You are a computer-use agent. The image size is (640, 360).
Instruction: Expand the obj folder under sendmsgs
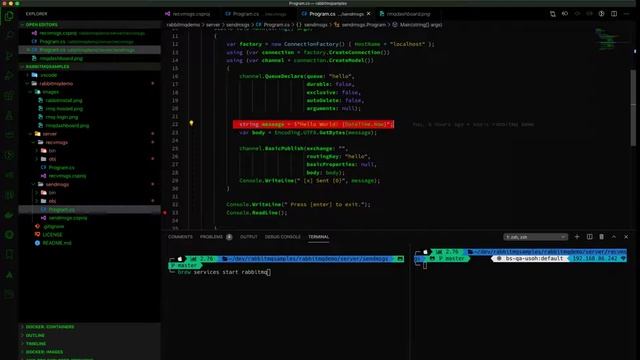(52, 201)
